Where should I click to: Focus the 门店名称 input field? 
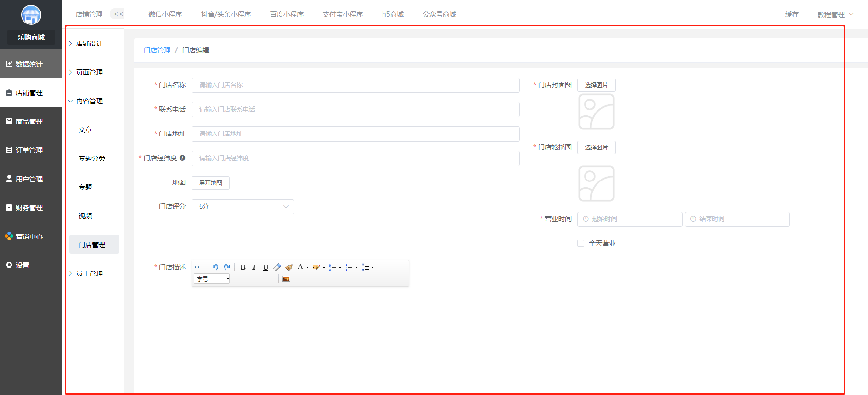356,85
